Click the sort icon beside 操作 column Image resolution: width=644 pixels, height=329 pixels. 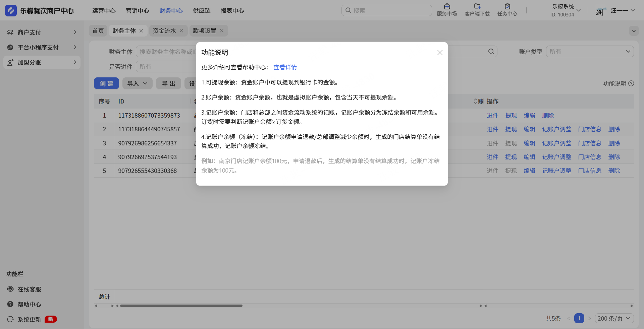coord(476,101)
